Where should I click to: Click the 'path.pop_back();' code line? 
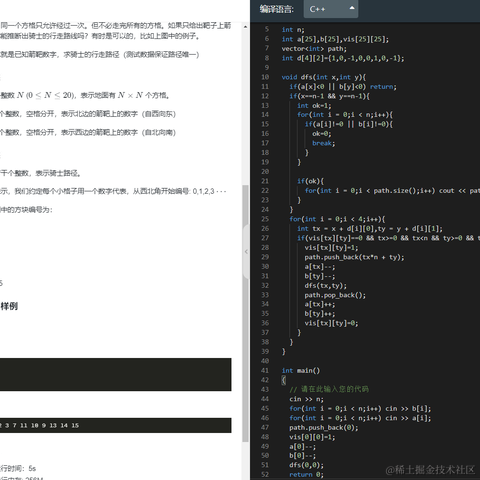click(335, 295)
